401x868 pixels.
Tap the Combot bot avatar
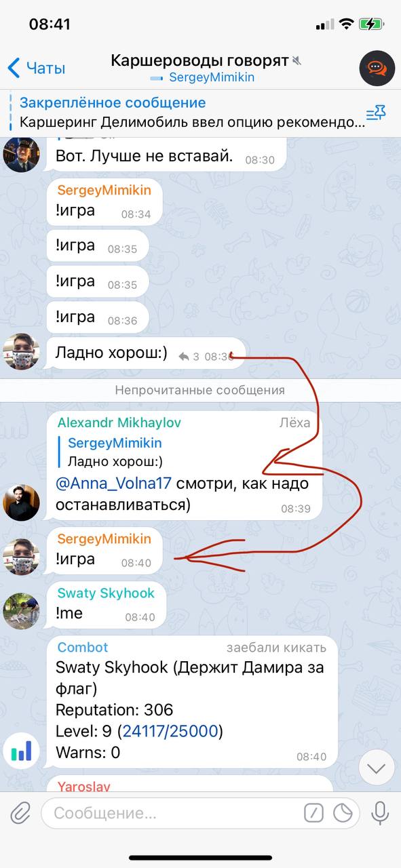pos(21,750)
